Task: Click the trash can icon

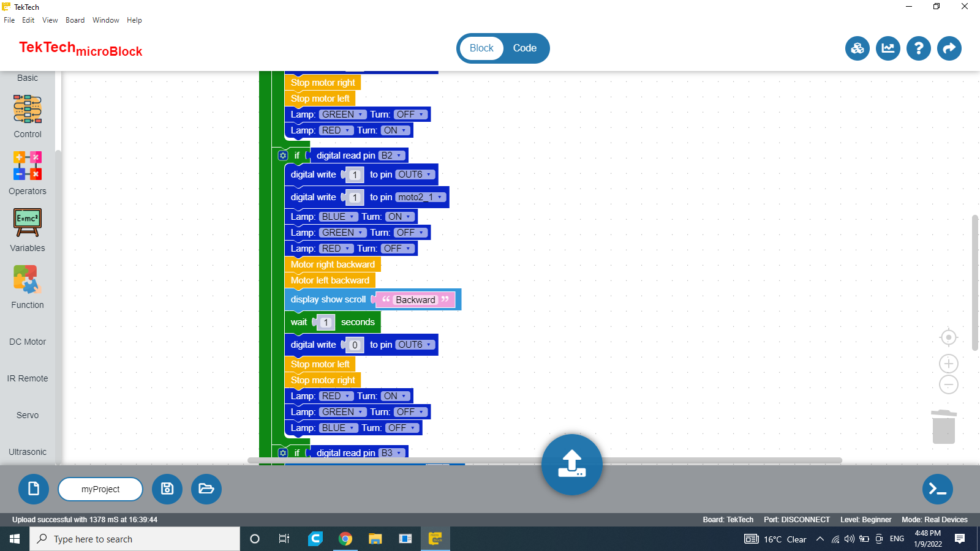Action: 944,427
